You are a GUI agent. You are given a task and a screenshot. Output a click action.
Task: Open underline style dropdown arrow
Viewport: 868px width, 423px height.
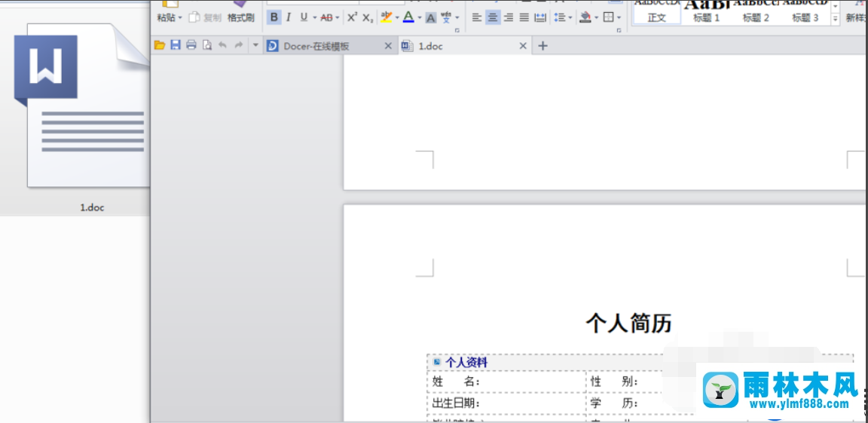tap(314, 17)
